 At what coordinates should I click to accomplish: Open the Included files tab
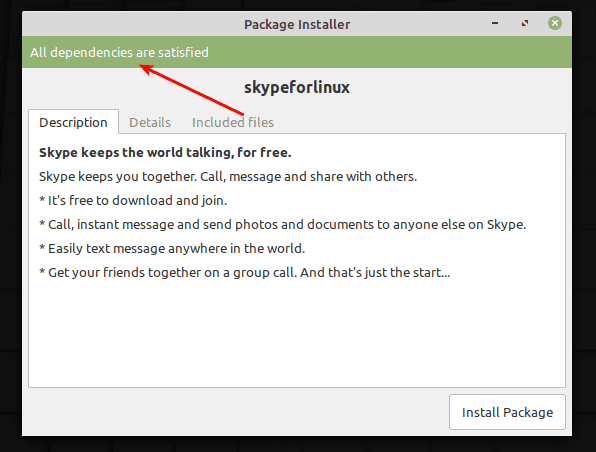point(233,122)
